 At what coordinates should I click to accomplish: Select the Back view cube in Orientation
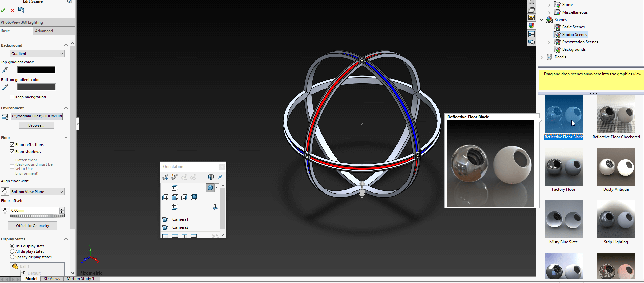tap(194, 197)
